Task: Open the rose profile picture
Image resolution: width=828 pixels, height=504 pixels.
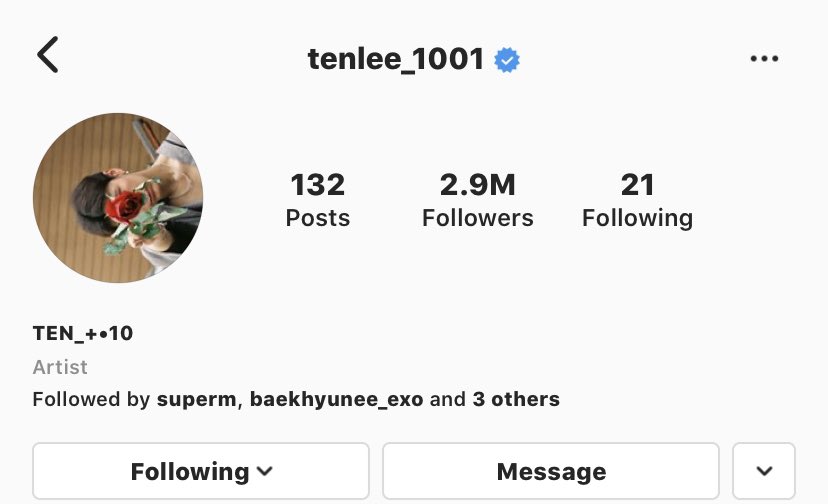Action: click(x=118, y=198)
